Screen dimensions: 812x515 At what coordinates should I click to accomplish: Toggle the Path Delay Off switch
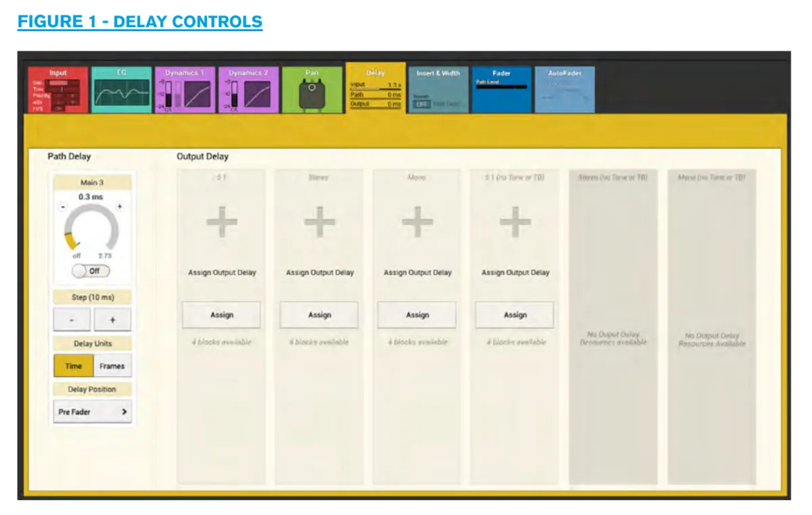coord(91,271)
